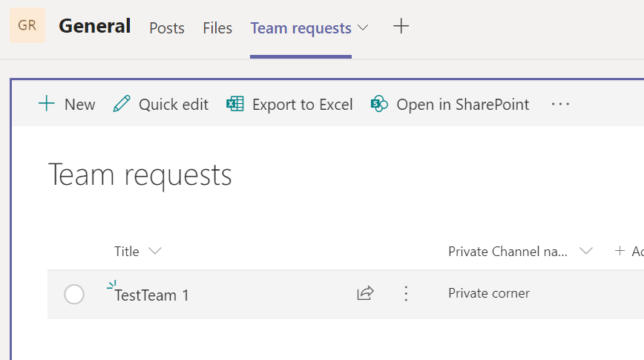Image resolution: width=644 pixels, height=360 pixels.
Task: Select the Team requests tab
Action: [300, 28]
